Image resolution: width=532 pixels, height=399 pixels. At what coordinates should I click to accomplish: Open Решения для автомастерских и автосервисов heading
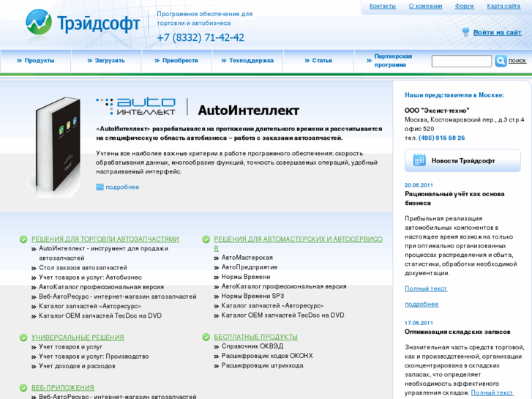click(x=299, y=244)
